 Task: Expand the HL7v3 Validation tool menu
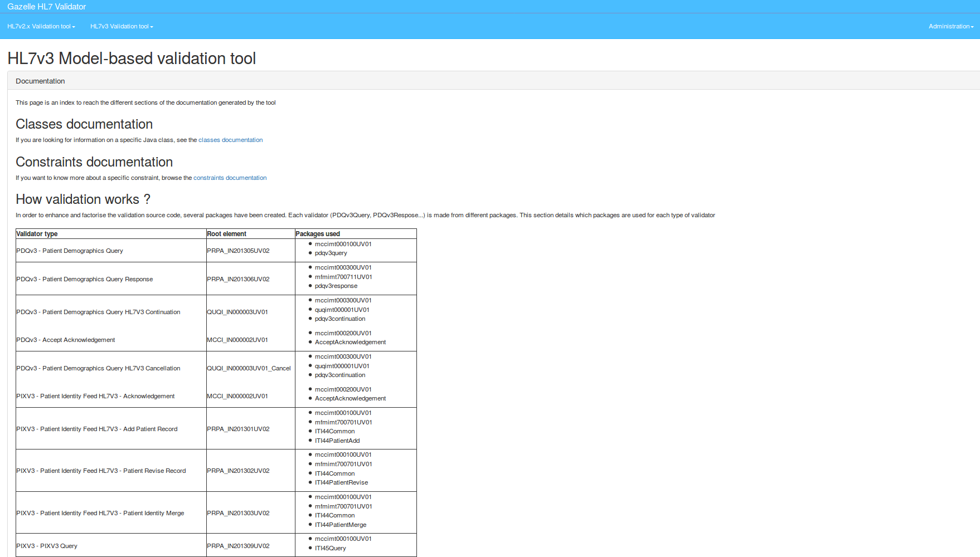tap(122, 26)
